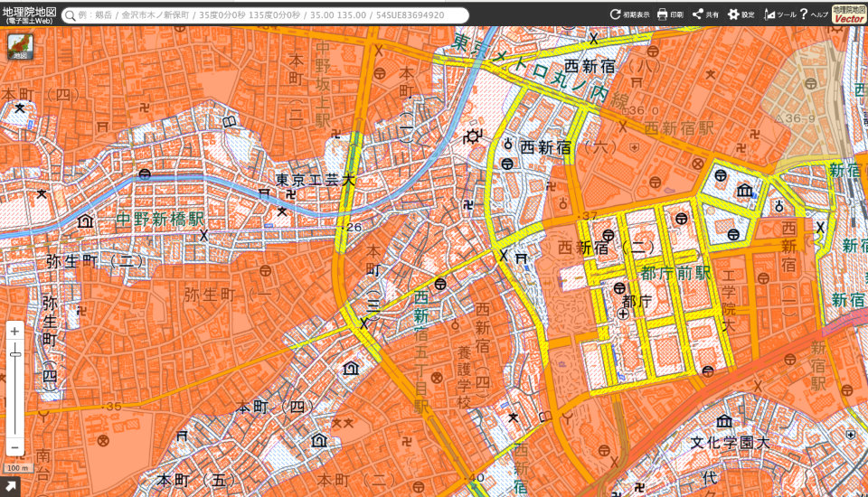Zoom in with the plus button
868x497 pixels.
coord(15,332)
